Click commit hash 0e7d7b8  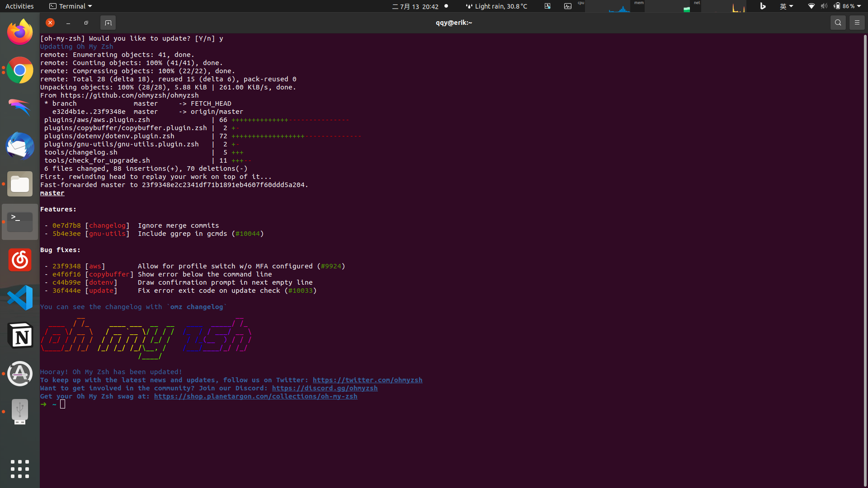66,225
